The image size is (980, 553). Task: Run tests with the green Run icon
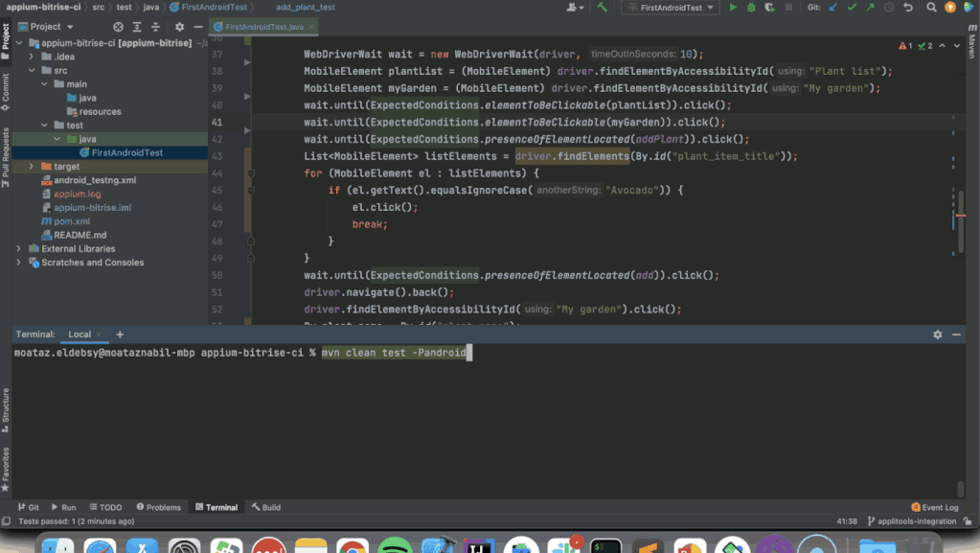(x=733, y=7)
